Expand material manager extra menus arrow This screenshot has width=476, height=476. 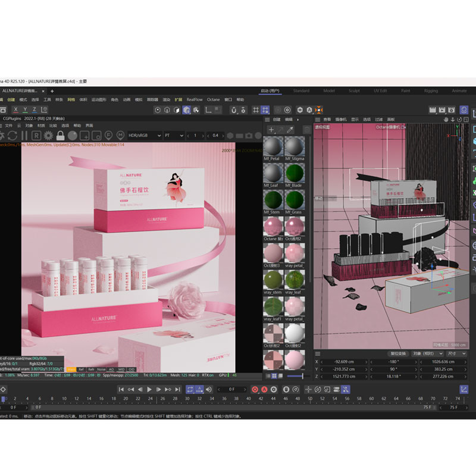[x=298, y=120]
